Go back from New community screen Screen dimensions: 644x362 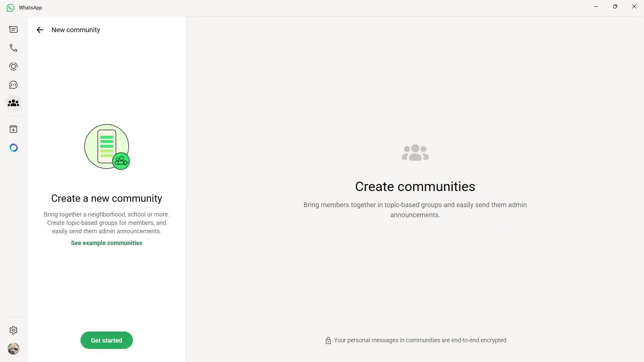click(x=40, y=30)
